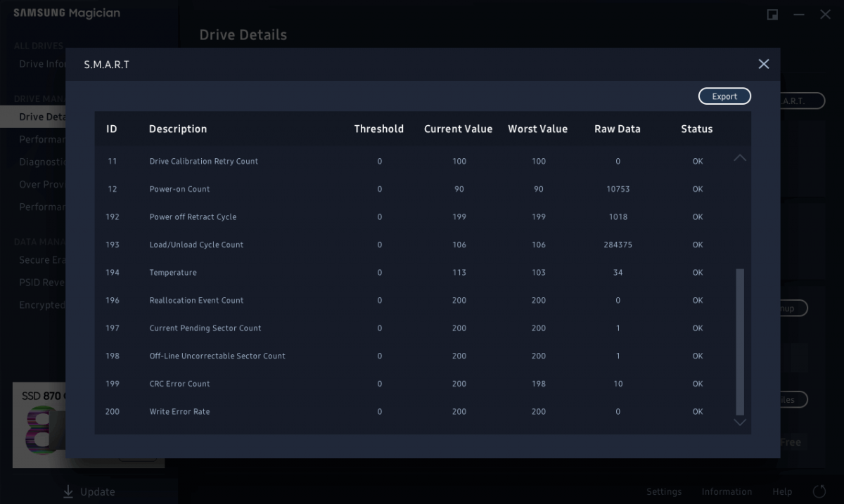Image resolution: width=844 pixels, height=504 pixels.
Task: Select the Load/Unload Cycle Count row
Action: tap(414, 245)
